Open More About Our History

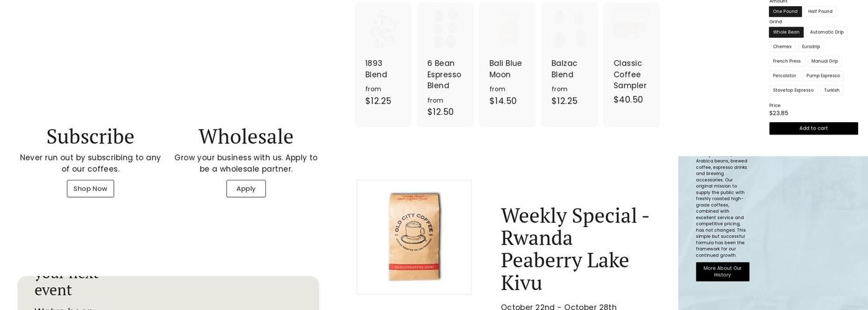pyautogui.click(x=722, y=272)
